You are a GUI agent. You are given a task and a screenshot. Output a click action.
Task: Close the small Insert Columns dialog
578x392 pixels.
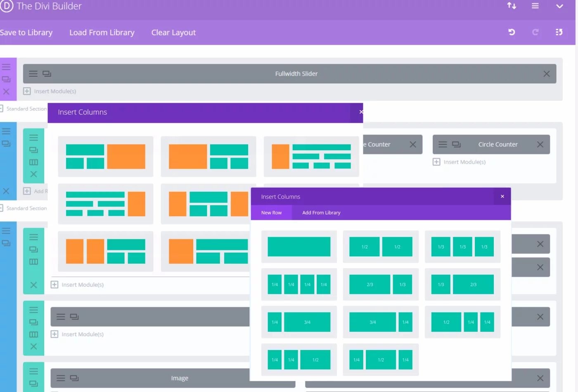pos(502,196)
